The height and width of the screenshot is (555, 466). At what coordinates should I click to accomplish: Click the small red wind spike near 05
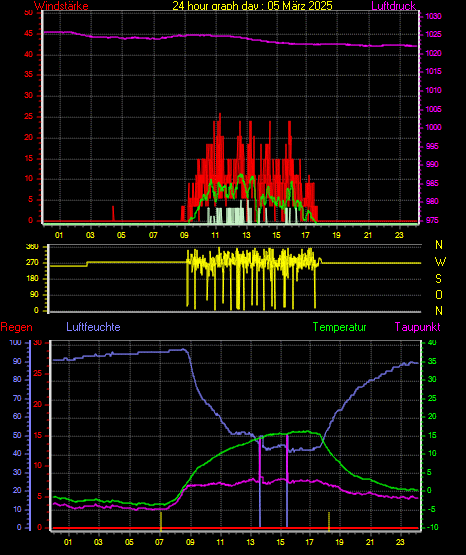(113, 213)
